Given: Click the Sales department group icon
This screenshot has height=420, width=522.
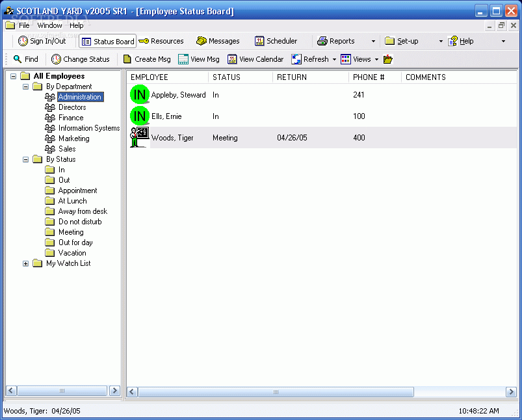Looking at the screenshot, I should [x=50, y=148].
